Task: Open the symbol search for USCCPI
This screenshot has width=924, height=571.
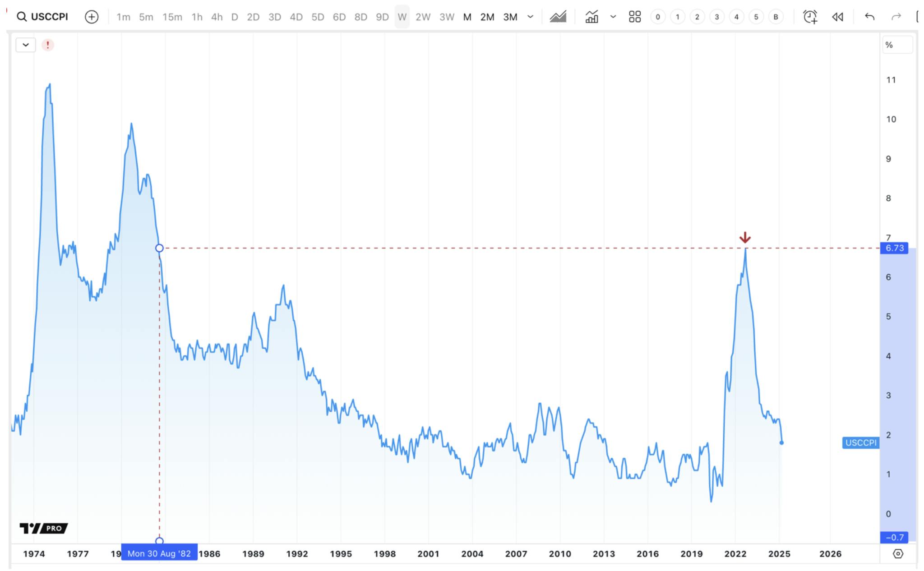Action: 43,17
